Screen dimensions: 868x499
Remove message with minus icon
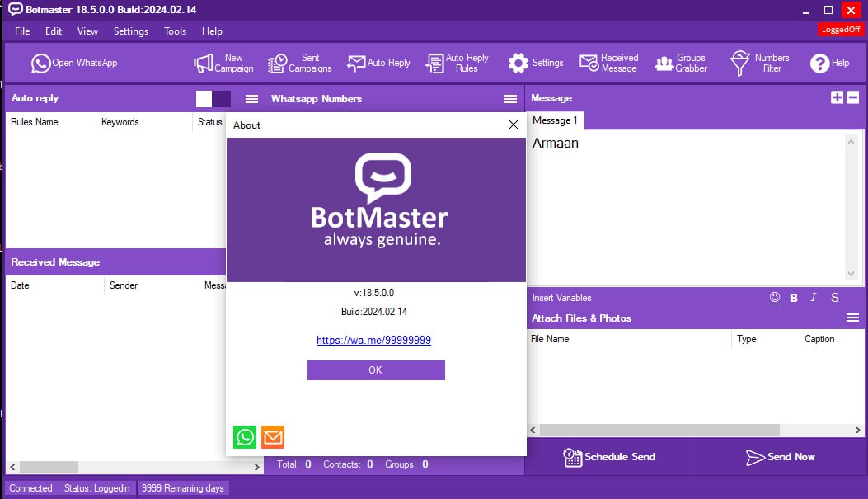[853, 97]
